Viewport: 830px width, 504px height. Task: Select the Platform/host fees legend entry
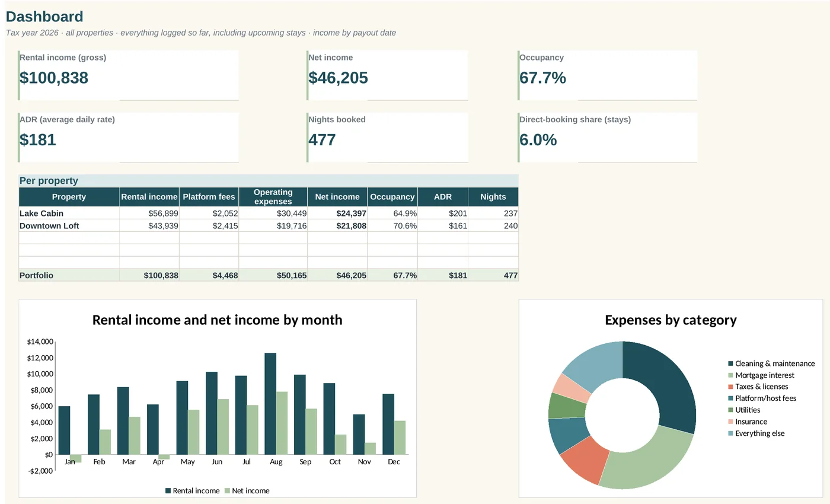click(762, 398)
